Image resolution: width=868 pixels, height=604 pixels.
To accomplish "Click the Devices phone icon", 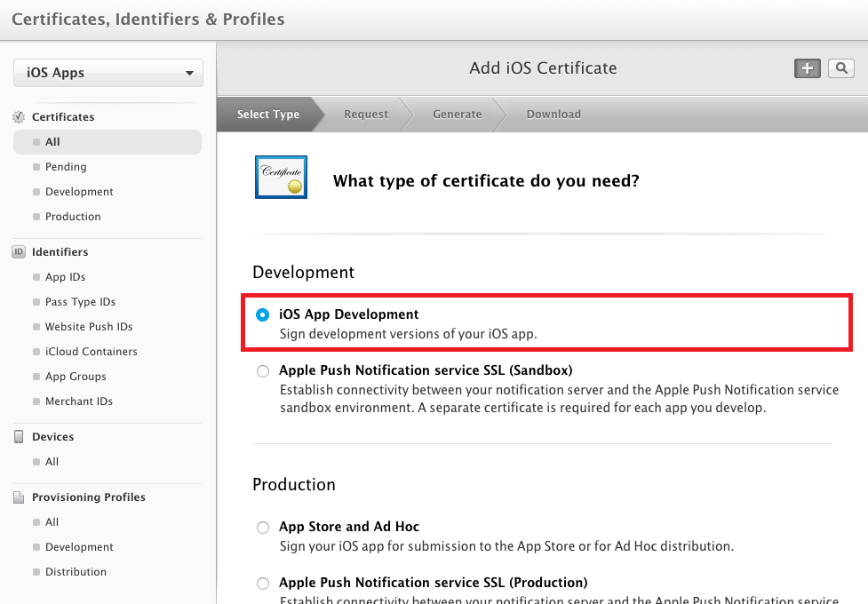I will (19, 437).
